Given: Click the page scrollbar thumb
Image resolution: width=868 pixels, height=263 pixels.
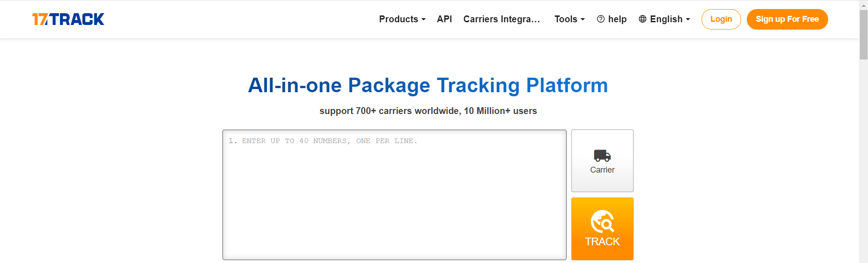Looking at the screenshot, I should 863,35.
